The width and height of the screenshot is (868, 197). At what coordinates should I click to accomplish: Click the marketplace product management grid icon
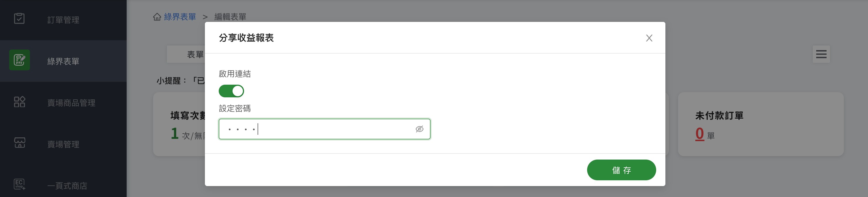[x=20, y=102]
